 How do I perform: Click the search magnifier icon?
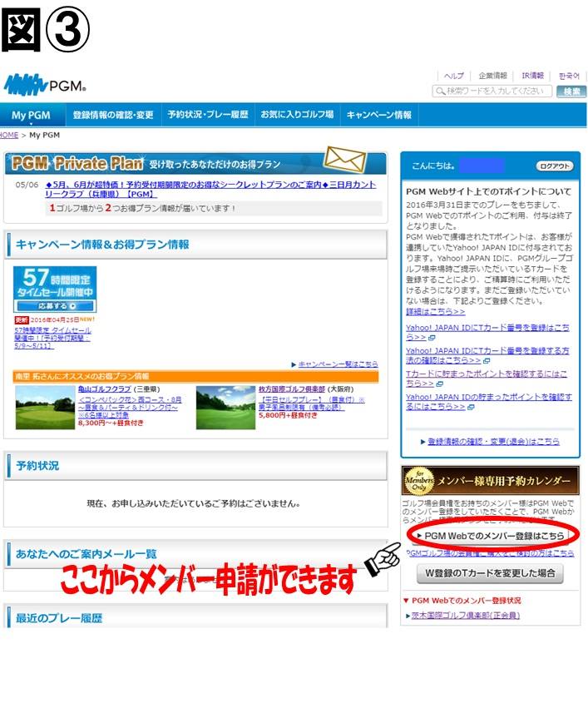(441, 92)
